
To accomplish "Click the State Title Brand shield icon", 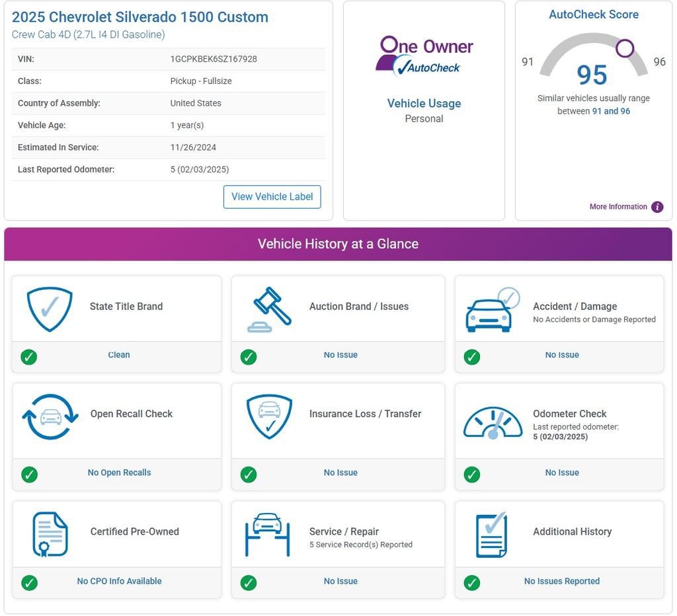I will click(50, 309).
